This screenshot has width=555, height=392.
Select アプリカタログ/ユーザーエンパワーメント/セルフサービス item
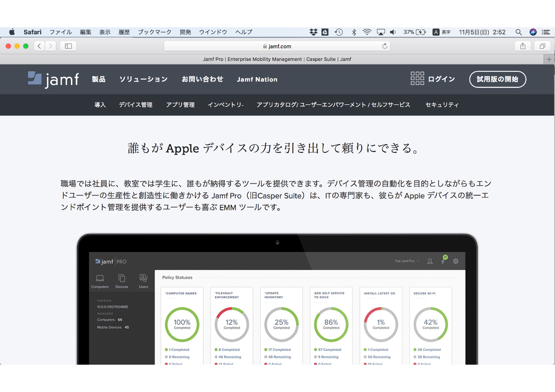[x=333, y=105]
